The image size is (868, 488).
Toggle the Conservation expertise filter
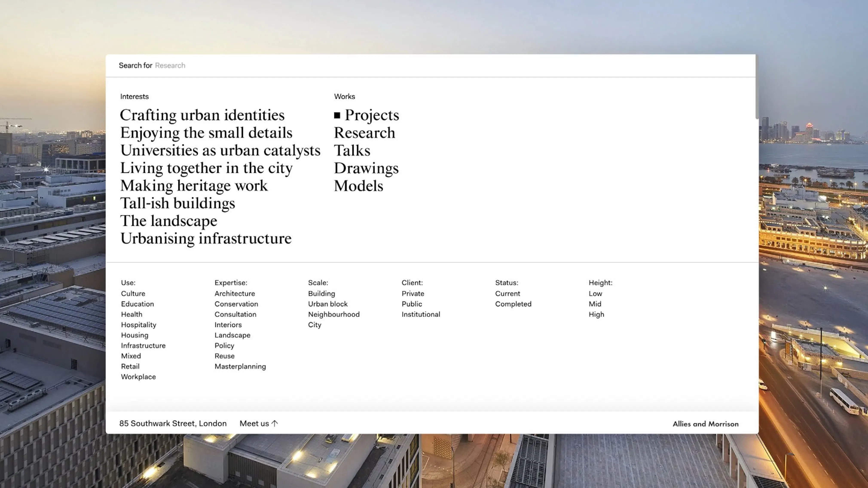point(236,304)
